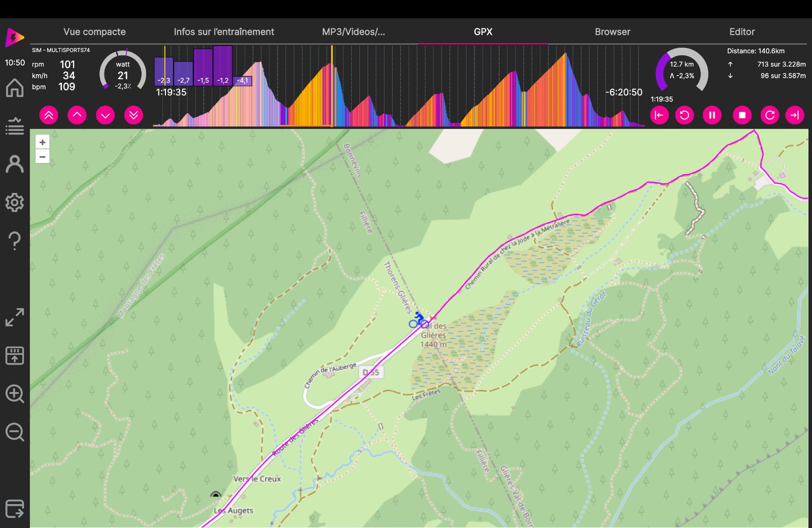Open the Browser tab
Viewport: 812px width, 528px height.
click(x=612, y=31)
